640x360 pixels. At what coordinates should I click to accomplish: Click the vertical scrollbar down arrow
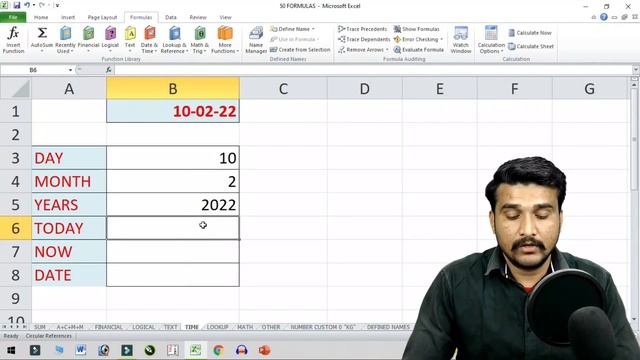tap(635, 319)
